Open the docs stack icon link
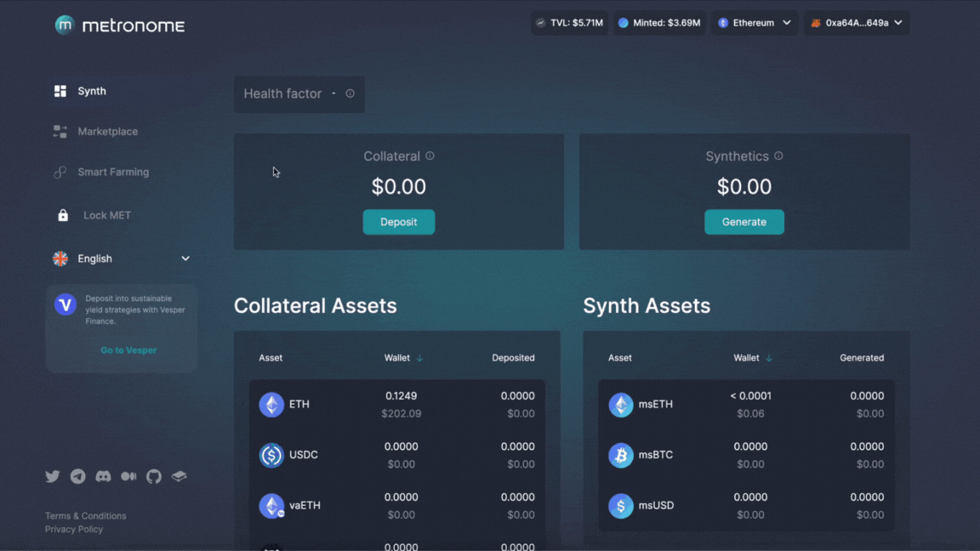 tap(179, 476)
